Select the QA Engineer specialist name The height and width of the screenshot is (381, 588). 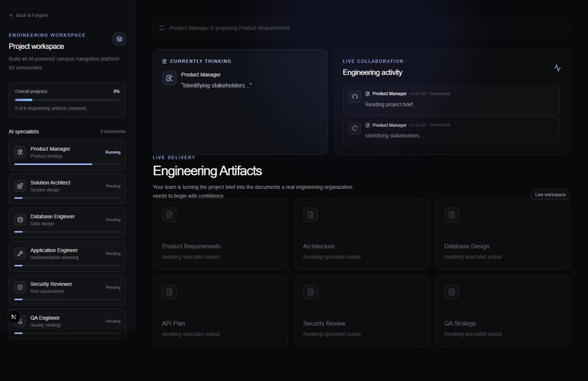45,317
